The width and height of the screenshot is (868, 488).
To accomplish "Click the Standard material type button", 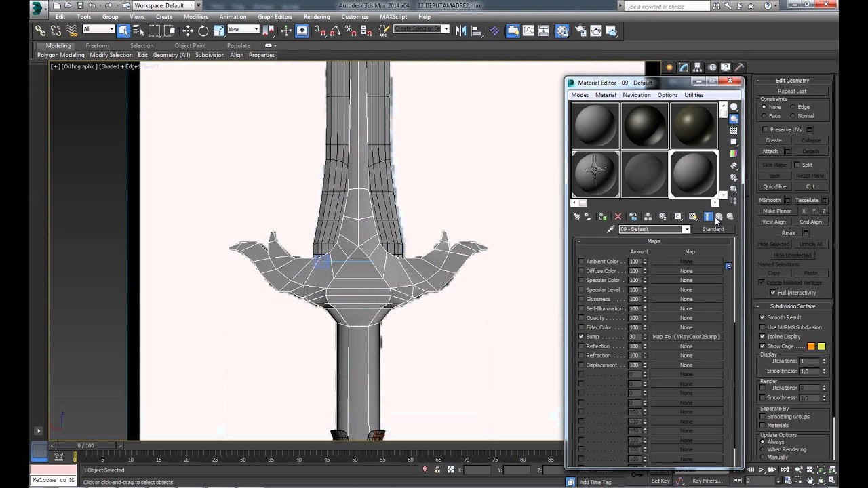I will (713, 229).
